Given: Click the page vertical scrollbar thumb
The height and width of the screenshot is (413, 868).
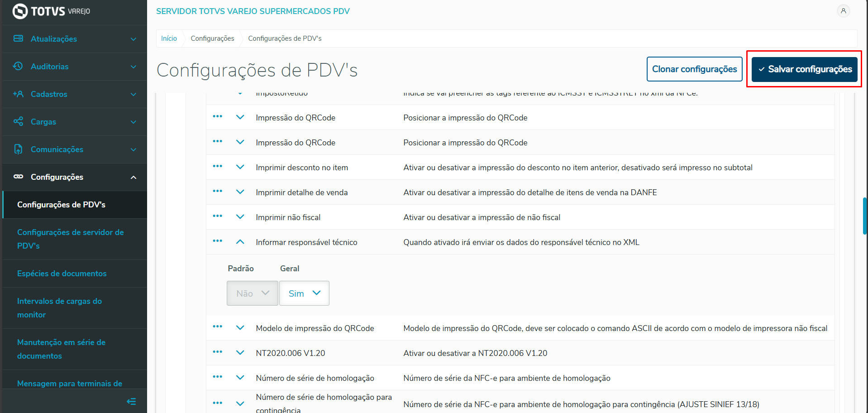Looking at the screenshot, I should [x=865, y=216].
